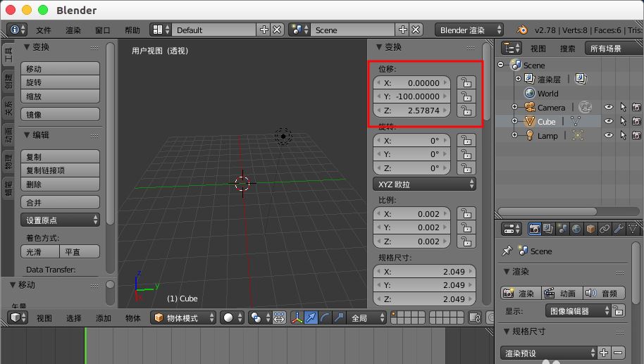Open the 物体模式 mode dropdown
The image size is (644, 364).
click(184, 318)
